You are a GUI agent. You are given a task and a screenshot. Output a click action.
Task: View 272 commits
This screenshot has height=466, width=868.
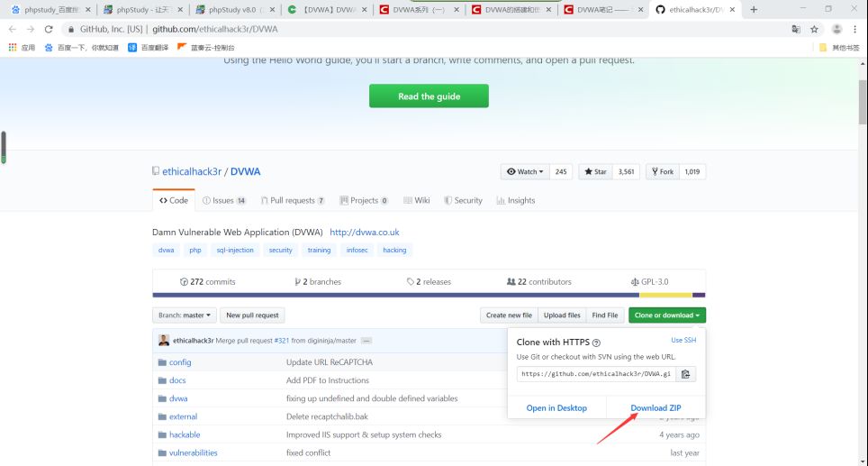208,282
